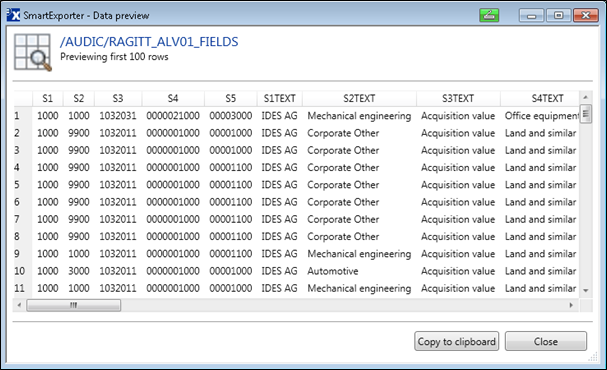Click the SmartExporter app icon in title bar
The height and width of the screenshot is (370, 607).
point(13,15)
